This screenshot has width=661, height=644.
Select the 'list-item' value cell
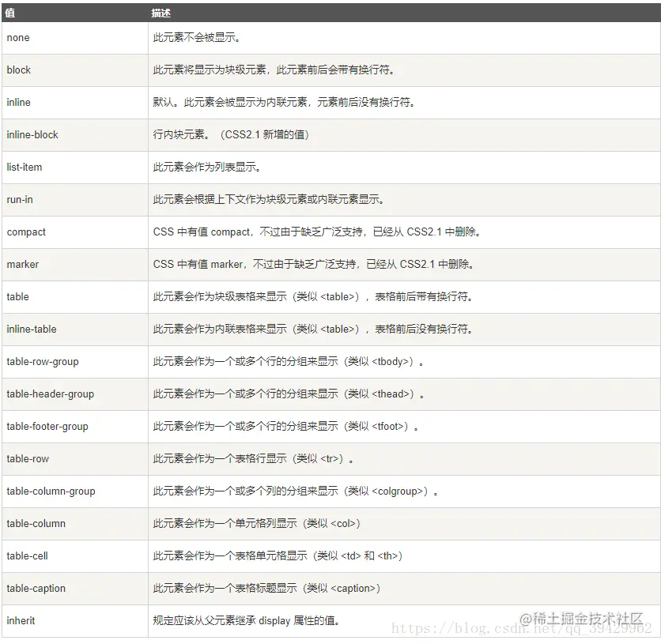75,168
